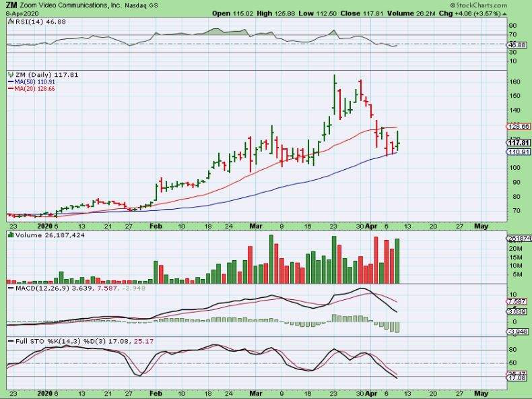Click the red MA(20) legend line marker
Viewport: 532px width, 399px height.
[11, 88]
